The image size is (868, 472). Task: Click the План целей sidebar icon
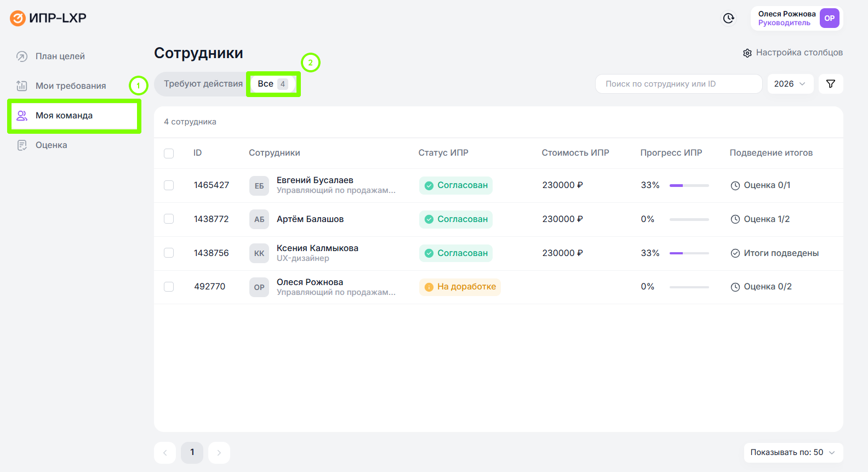pos(22,56)
